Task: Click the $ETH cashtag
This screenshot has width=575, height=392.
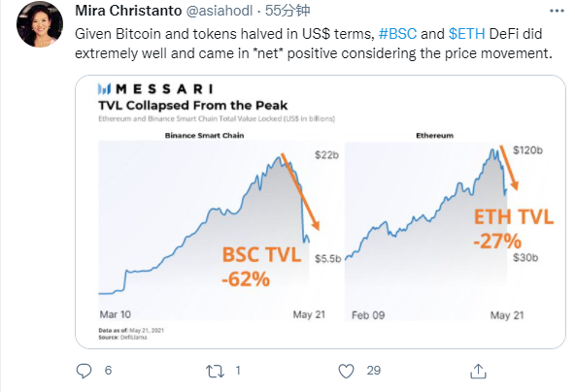Action: [466, 34]
